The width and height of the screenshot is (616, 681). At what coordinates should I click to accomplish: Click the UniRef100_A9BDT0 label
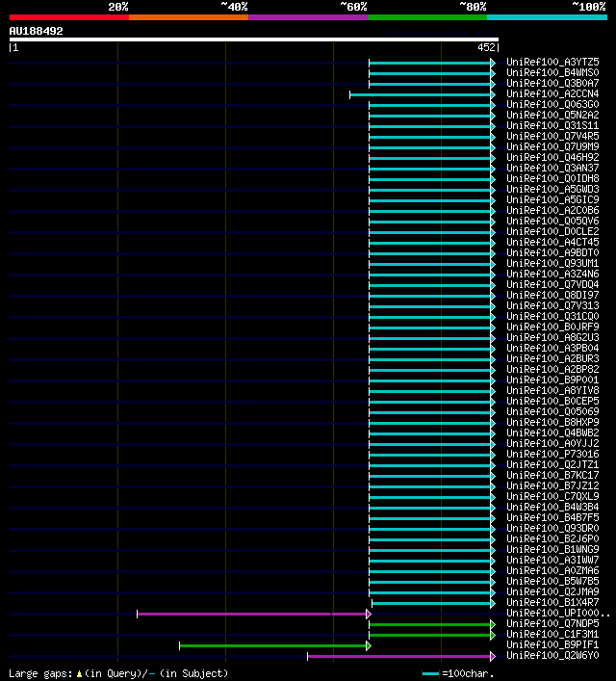552,252
